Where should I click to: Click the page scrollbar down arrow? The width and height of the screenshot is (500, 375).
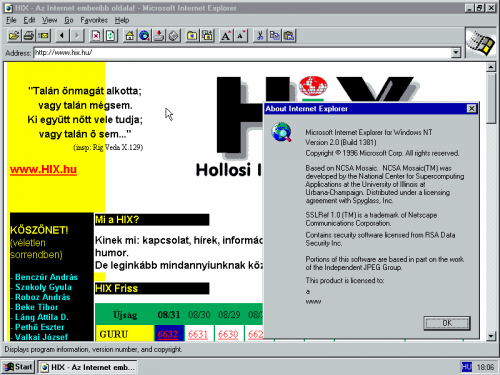coord(491,336)
